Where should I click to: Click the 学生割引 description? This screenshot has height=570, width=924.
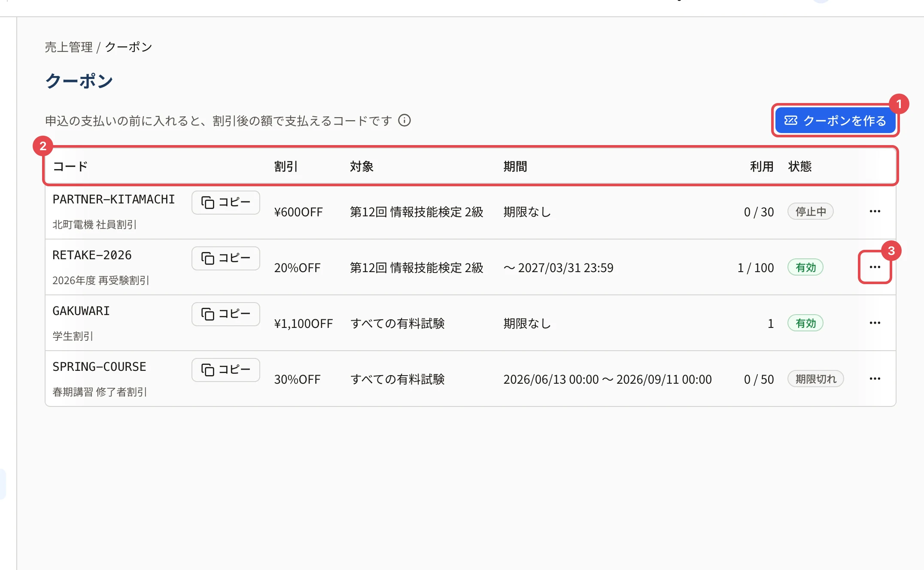(73, 336)
